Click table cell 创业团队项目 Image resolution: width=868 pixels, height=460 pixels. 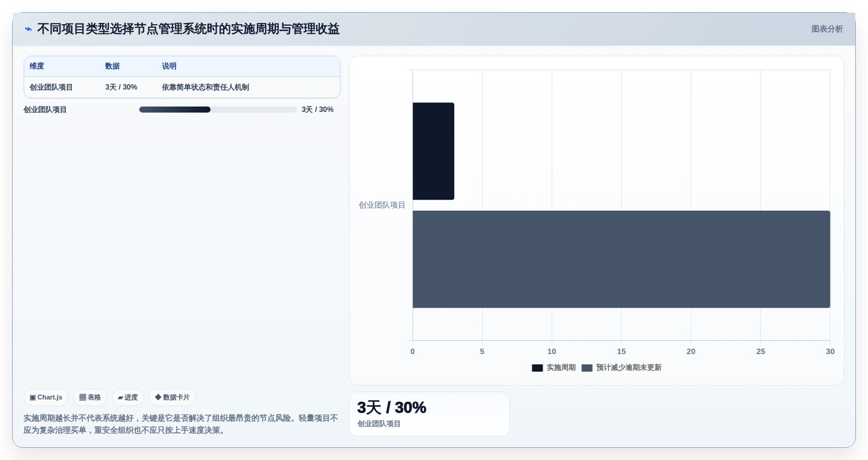click(51, 88)
